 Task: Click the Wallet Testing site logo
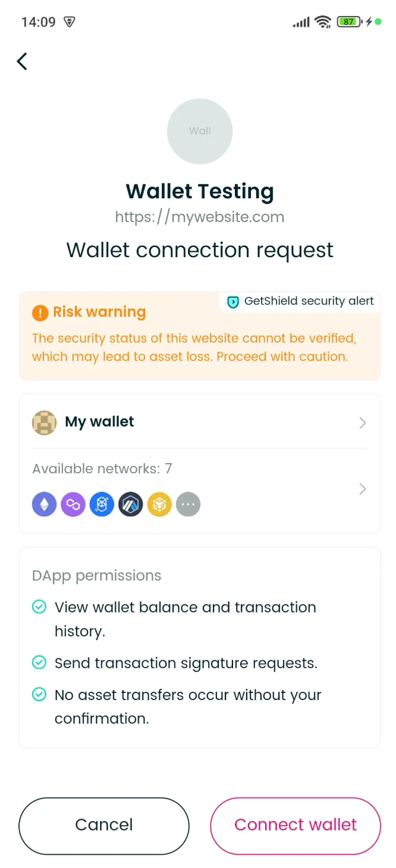pyautogui.click(x=200, y=131)
